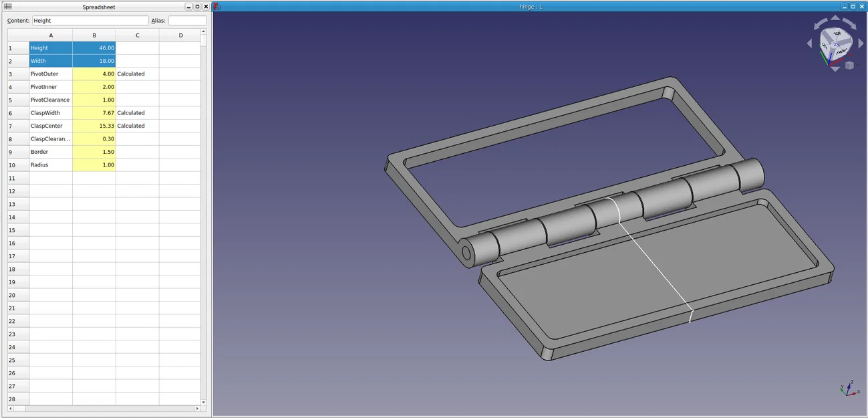Rotate view with navigation cube up arrow
The height and width of the screenshot is (418, 868).
pos(835,17)
